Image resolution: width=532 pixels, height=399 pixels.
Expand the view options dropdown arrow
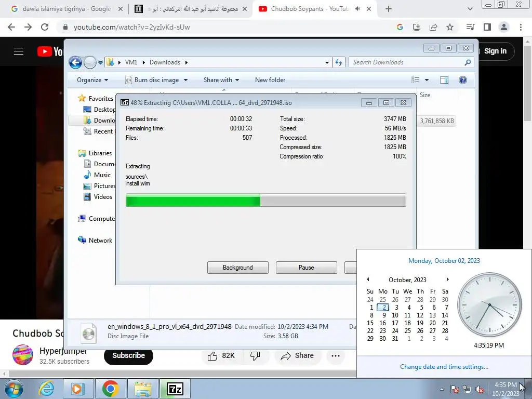[x=427, y=80]
